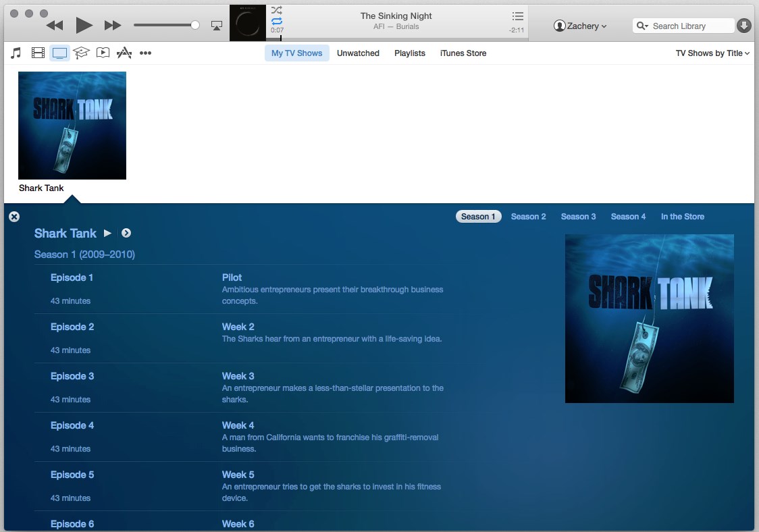Click the Week 6 episode title

(x=238, y=524)
